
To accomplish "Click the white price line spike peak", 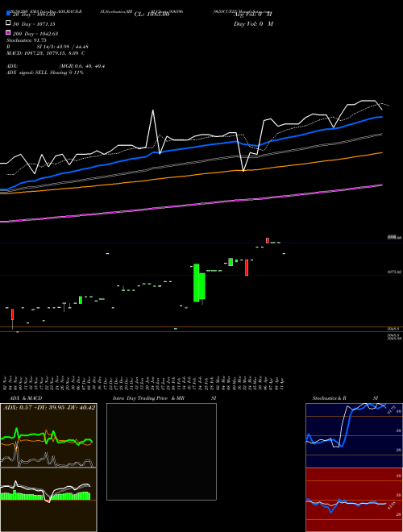I will pos(153,110).
